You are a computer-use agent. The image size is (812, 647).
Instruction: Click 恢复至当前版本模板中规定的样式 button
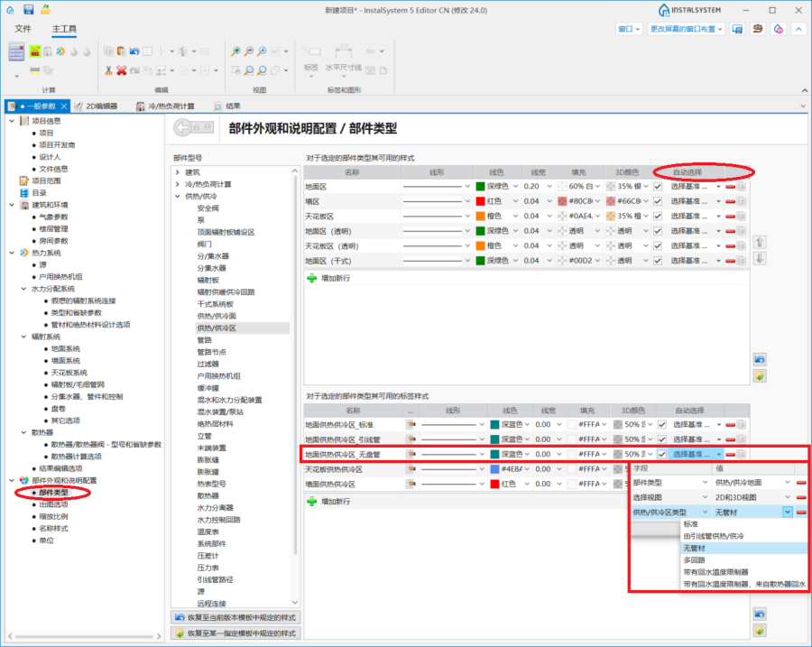point(235,617)
